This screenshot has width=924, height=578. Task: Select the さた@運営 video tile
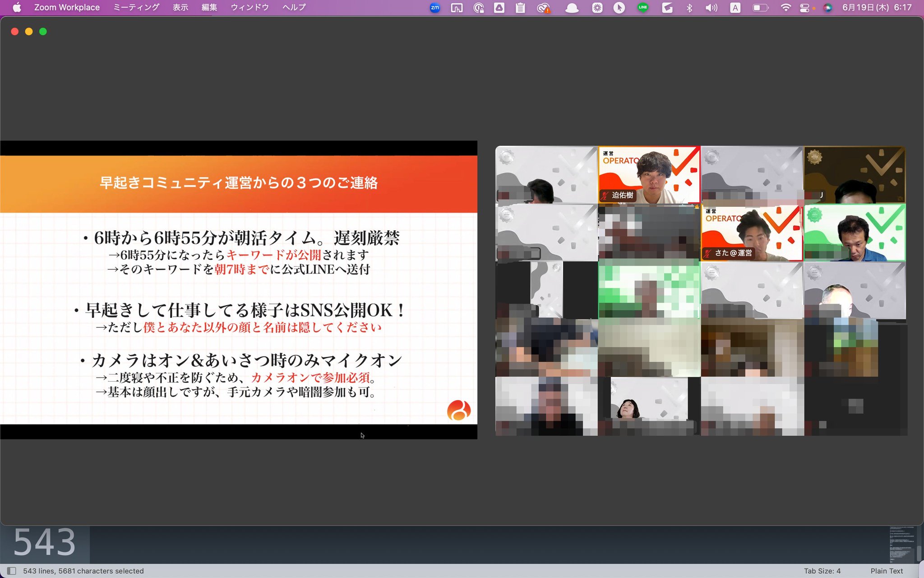point(752,233)
